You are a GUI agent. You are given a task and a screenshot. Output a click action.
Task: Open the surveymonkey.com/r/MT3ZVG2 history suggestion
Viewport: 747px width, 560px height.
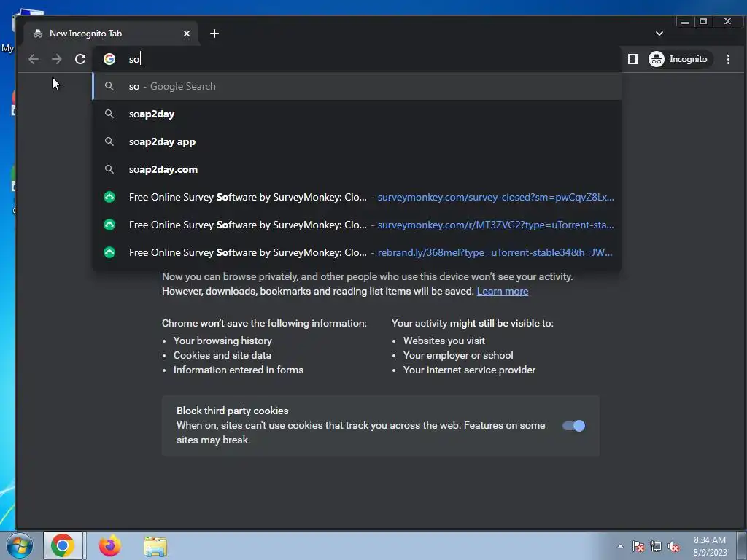click(x=357, y=225)
